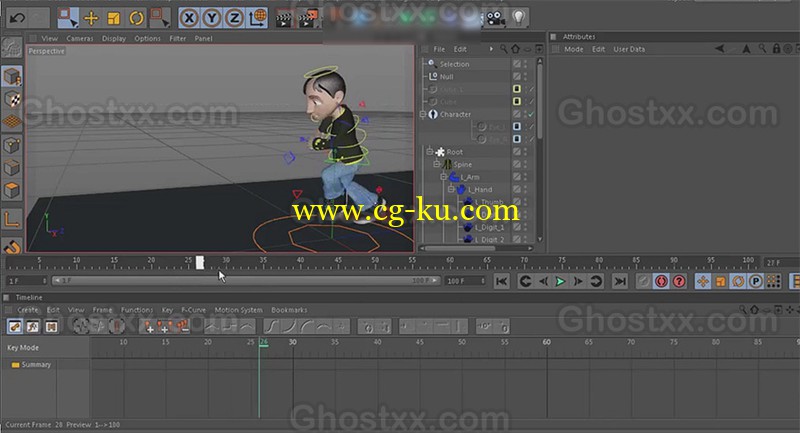Screen dimensions: 800x433
Task: Click the camera object icon
Action: coord(494,18)
